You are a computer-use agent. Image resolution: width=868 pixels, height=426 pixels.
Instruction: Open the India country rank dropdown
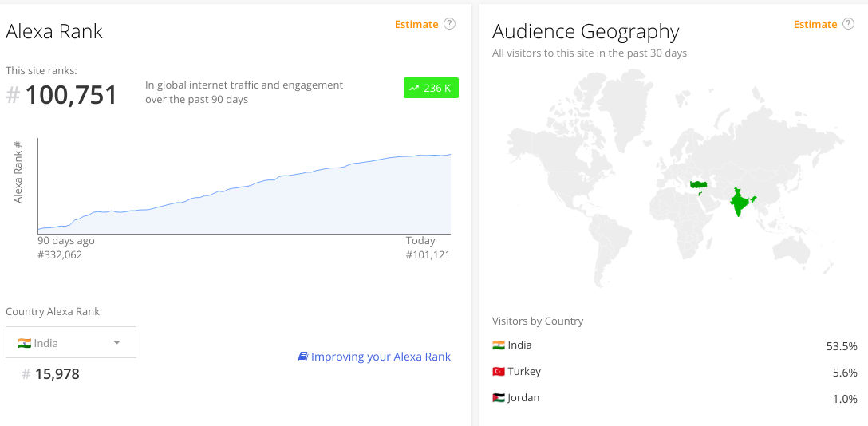71,342
